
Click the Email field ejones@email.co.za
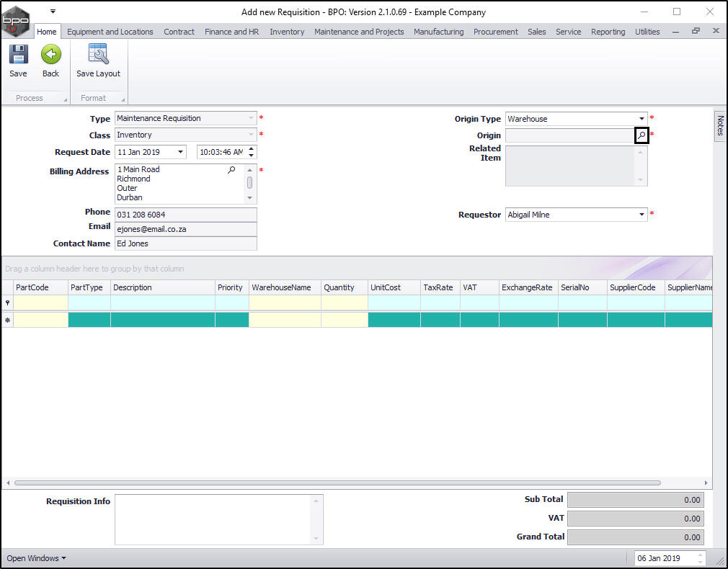[186, 229]
